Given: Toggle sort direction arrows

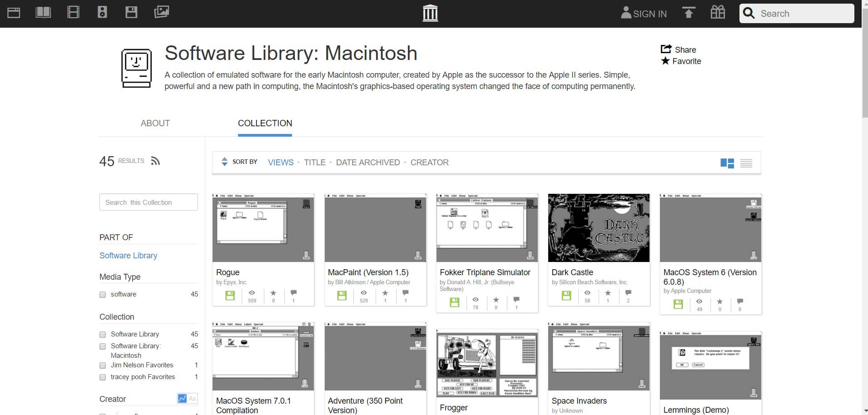Looking at the screenshot, I should (x=224, y=162).
